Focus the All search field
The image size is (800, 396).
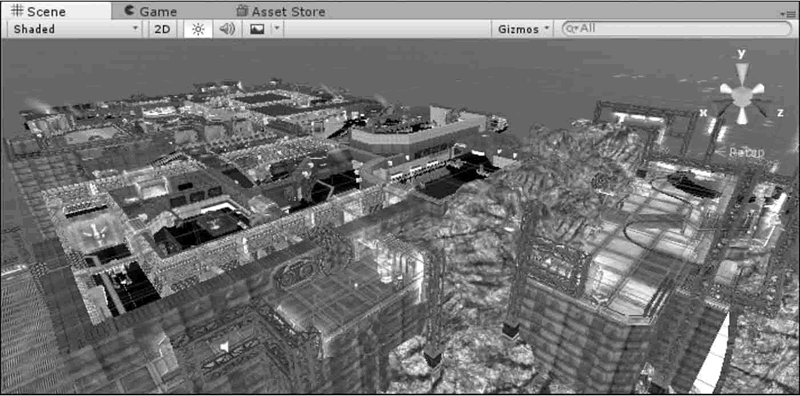[677, 29]
